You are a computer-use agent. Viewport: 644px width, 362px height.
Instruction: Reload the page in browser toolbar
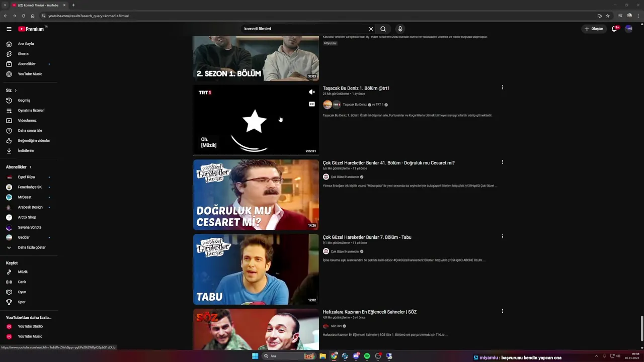(x=23, y=16)
